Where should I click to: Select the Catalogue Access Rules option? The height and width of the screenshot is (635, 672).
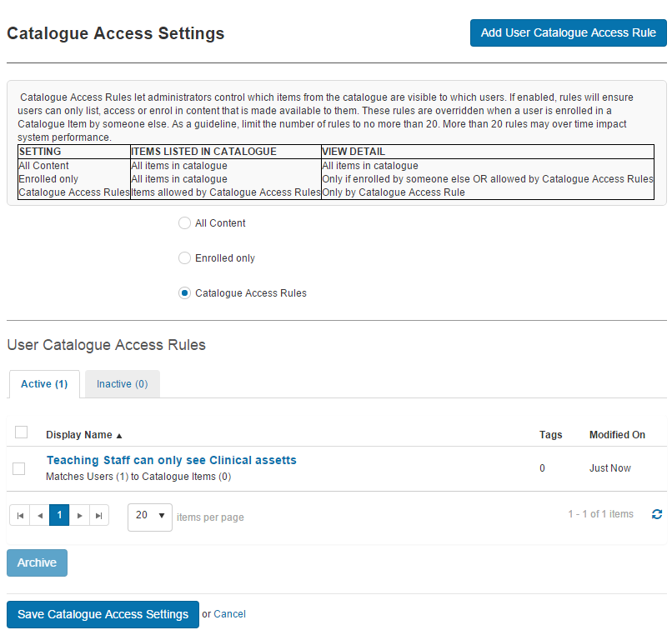click(x=184, y=292)
